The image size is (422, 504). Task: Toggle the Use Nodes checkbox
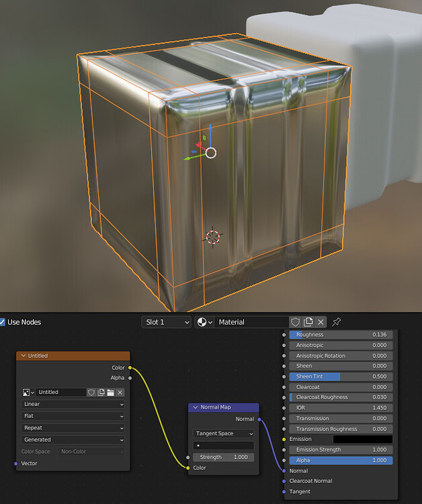2,322
